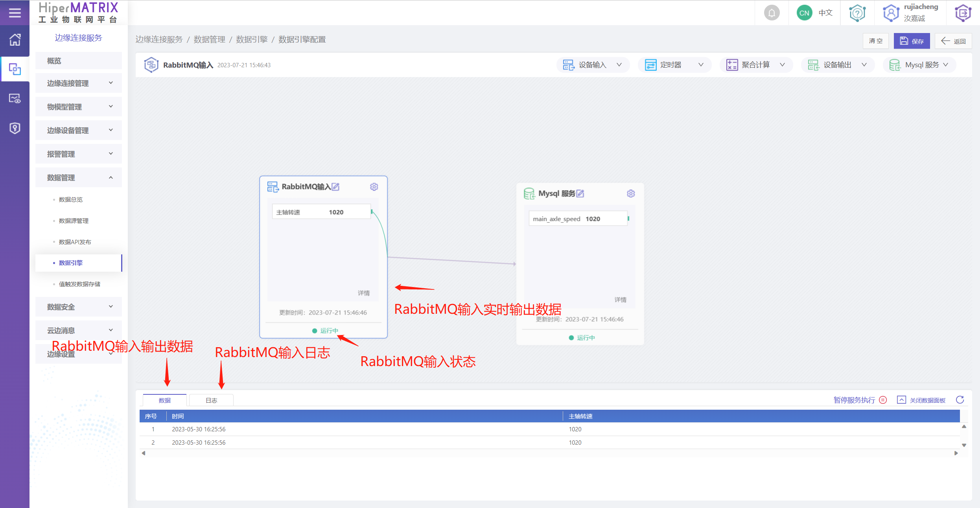Go to home sidebar icon
Image resolution: width=980 pixels, height=508 pixels.
pyautogui.click(x=15, y=40)
